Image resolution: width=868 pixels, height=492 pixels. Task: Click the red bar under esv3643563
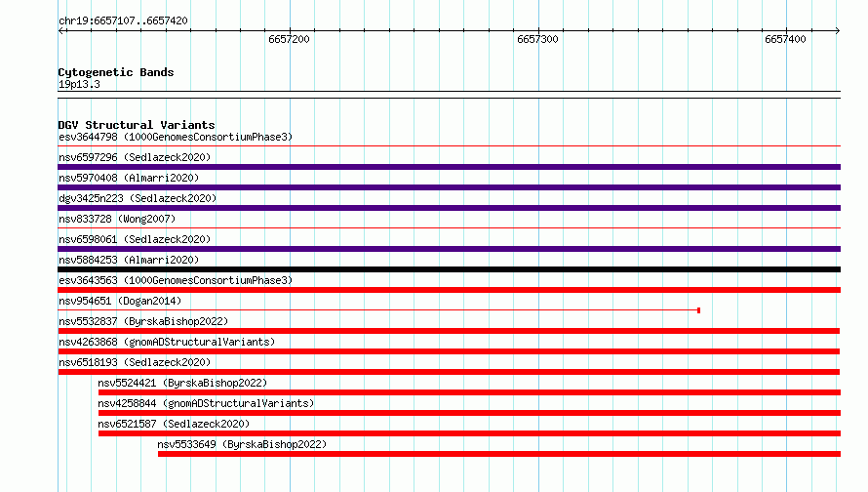(x=449, y=290)
